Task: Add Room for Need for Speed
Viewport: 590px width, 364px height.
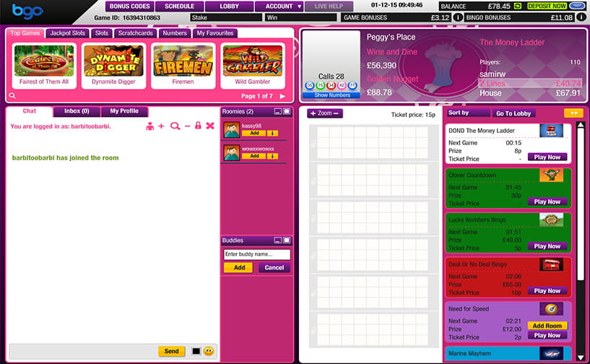Action: [547, 326]
